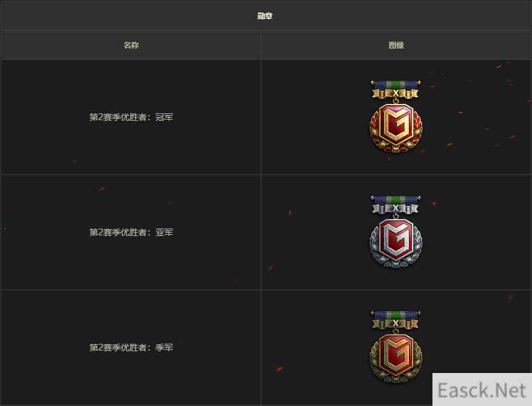Image resolution: width=532 pixels, height=406 pixels.
Task: Click the bronze bow below the third-place medal
Action: click(x=396, y=377)
